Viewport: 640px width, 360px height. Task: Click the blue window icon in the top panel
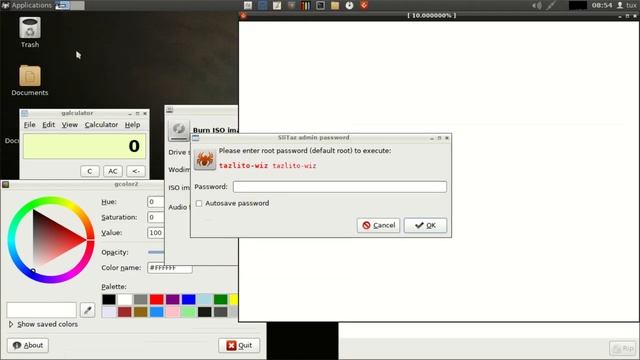coord(262,5)
